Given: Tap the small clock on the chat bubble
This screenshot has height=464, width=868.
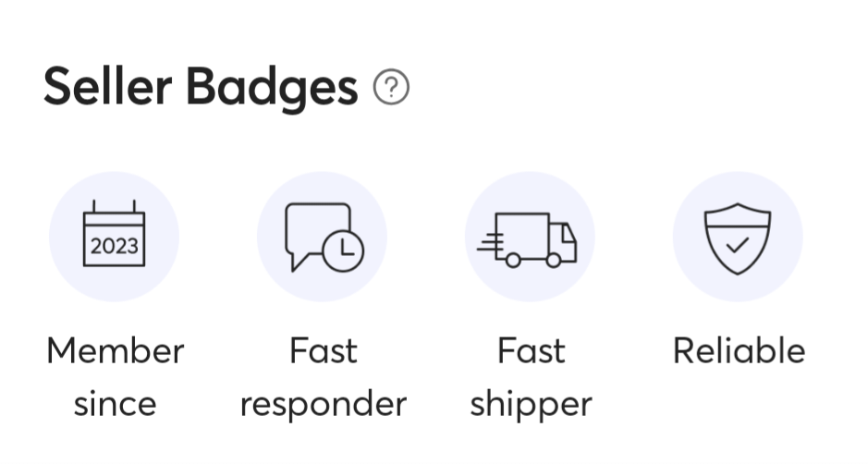Looking at the screenshot, I should (345, 248).
